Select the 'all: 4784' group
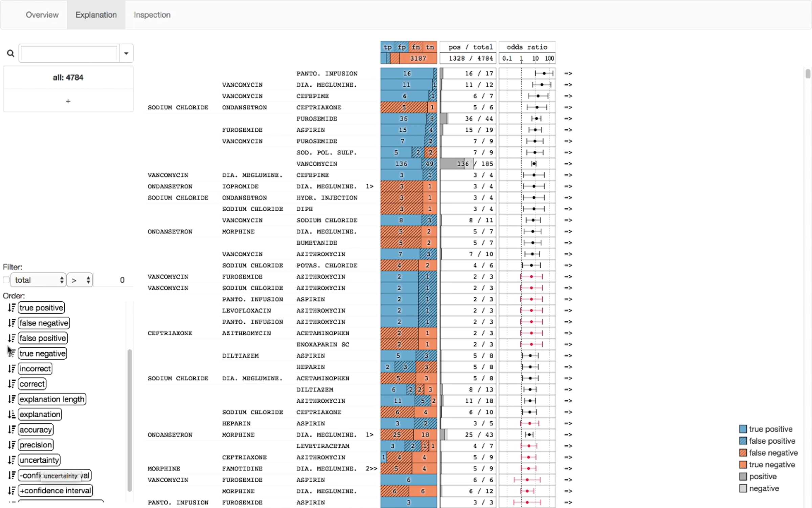 (x=68, y=78)
